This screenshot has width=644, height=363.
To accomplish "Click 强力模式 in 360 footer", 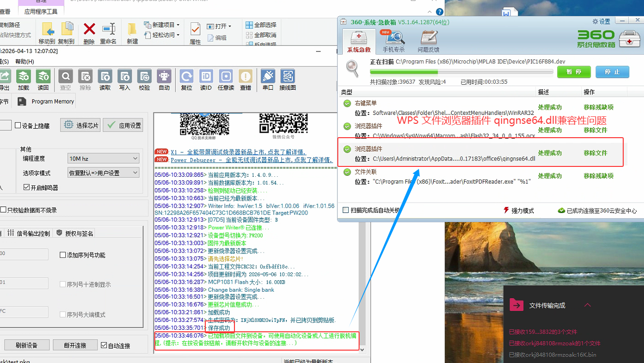I will [x=519, y=210].
